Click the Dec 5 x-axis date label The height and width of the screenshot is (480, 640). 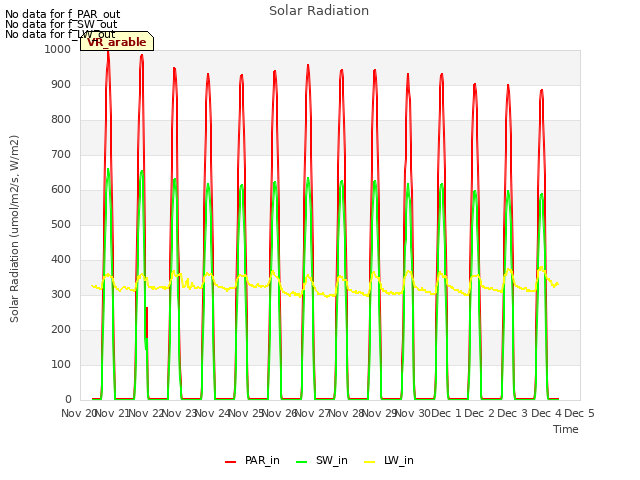pyautogui.click(x=579, y=413)
